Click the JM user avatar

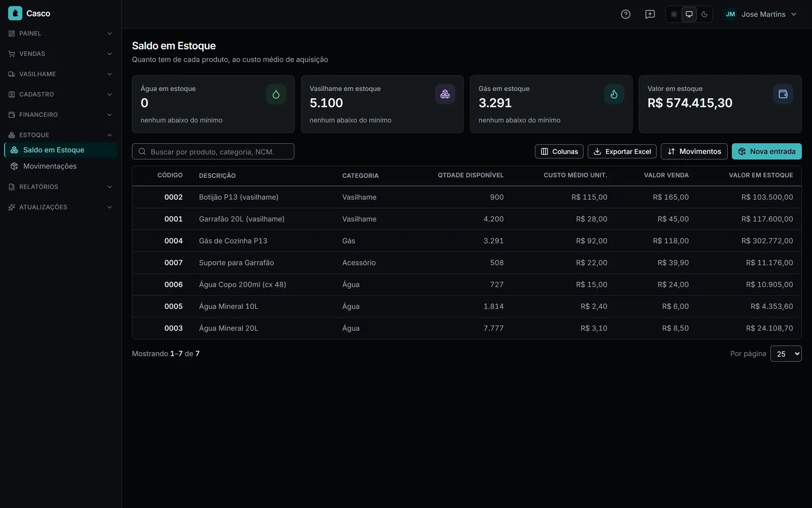(x=730, y=14)
